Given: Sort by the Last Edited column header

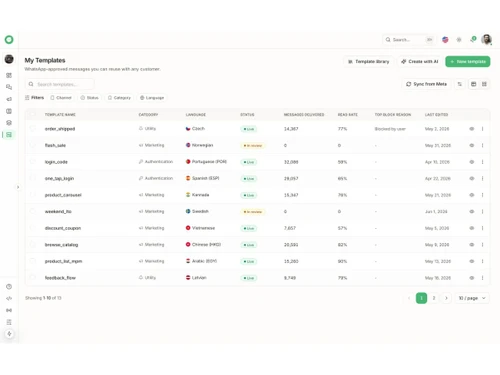Looking at the screenshot, I should (x=436, y=115).
